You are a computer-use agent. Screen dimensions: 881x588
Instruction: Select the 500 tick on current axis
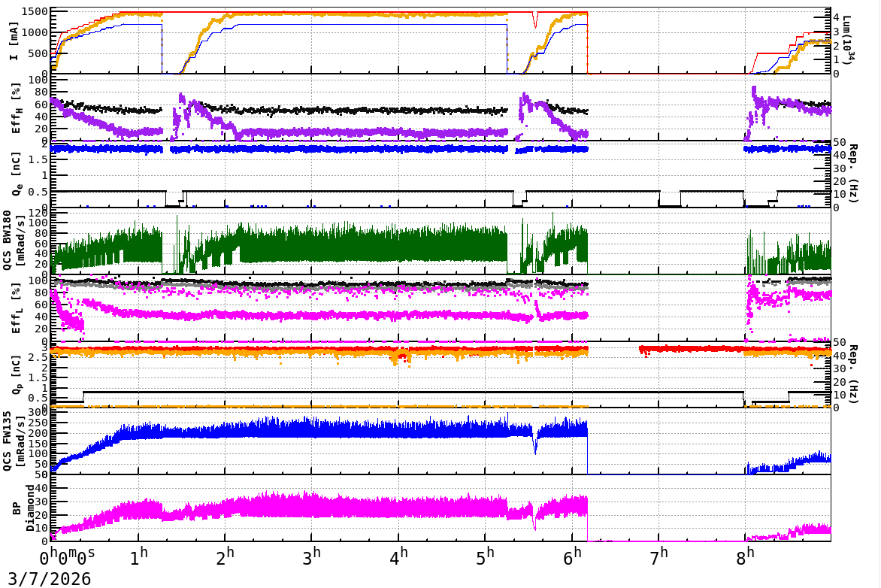39,53
